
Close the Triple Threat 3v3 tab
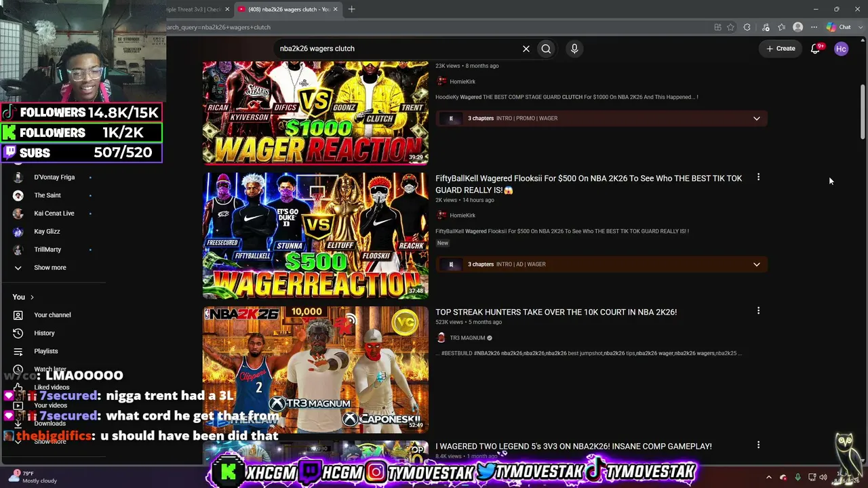click(x=226, y=9)
